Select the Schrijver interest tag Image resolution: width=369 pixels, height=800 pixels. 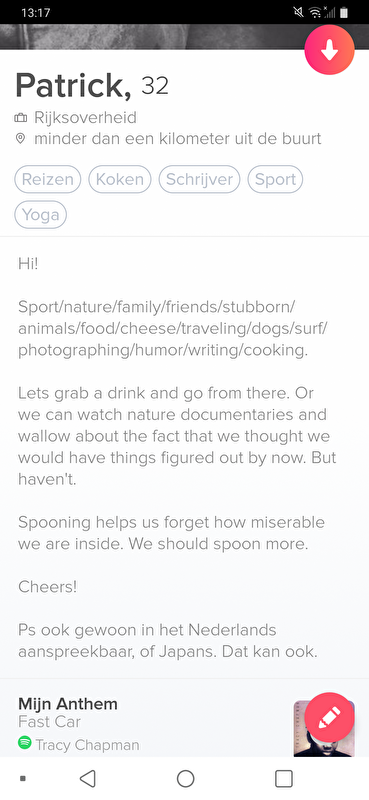pyautogui.click(x=200, y=179)
